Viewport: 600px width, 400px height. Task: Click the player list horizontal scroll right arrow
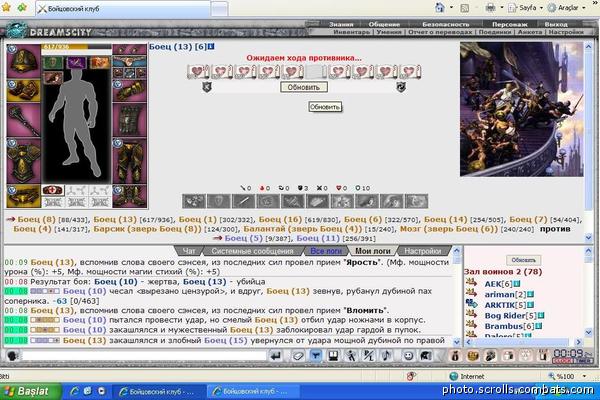click(x=579, y=342)
